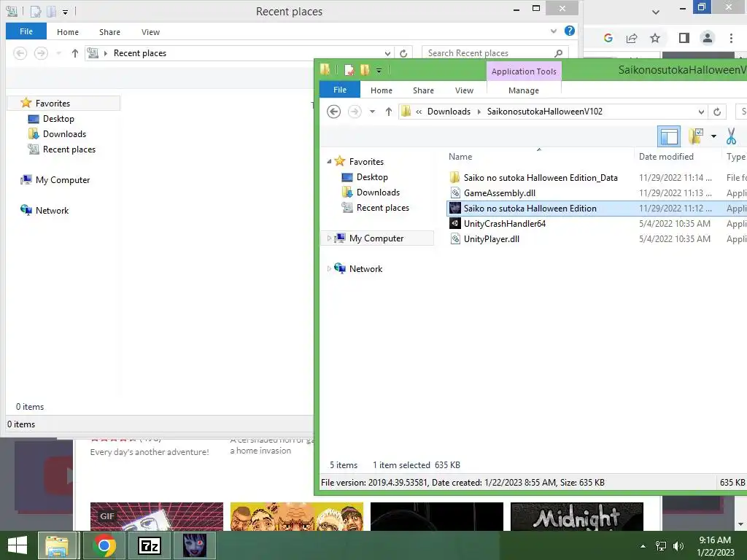747x560 pixels.
Task: Open View tab in Saikonosutoka window
Action: [464, 90]
